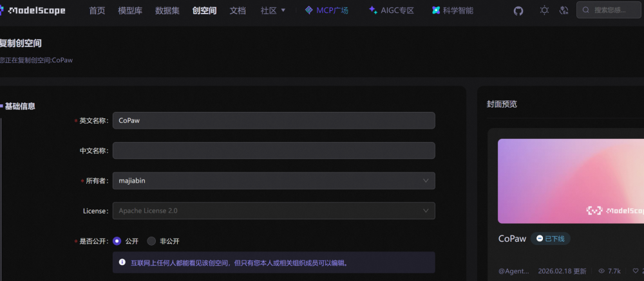Go to the 首页 tab

(97, 11)
